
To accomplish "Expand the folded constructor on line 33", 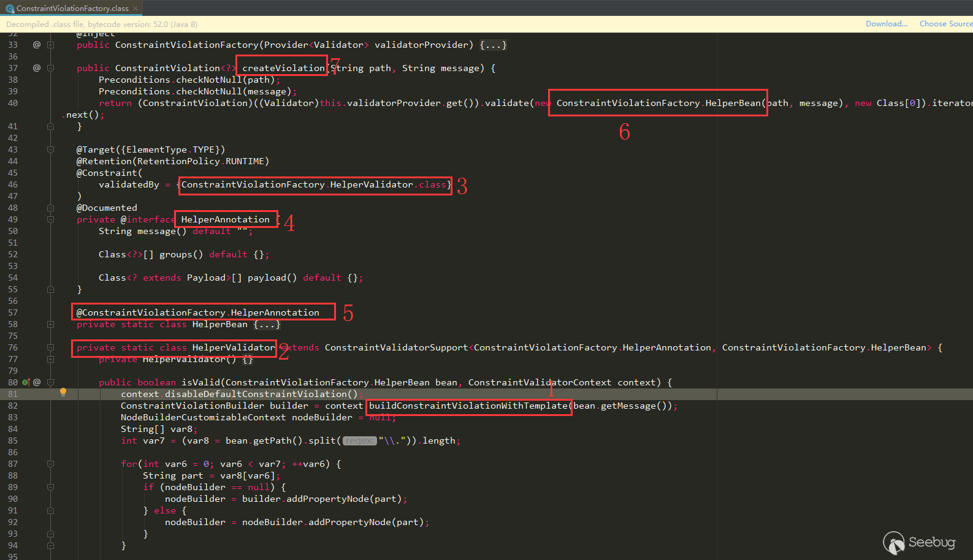I will [x=51, y=45].
